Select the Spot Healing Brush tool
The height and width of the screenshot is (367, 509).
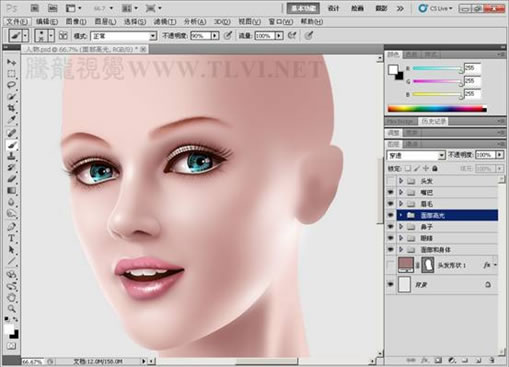[11, 133]
